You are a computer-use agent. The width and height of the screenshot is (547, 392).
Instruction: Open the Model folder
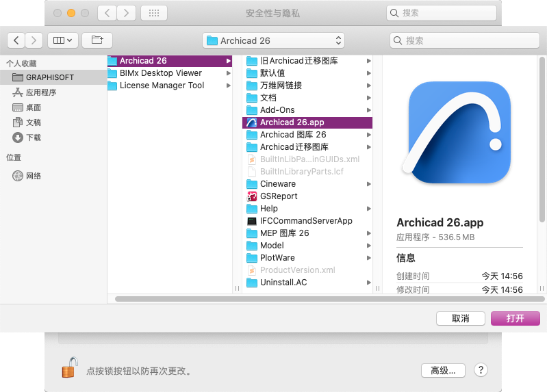(x=307, y=245)
